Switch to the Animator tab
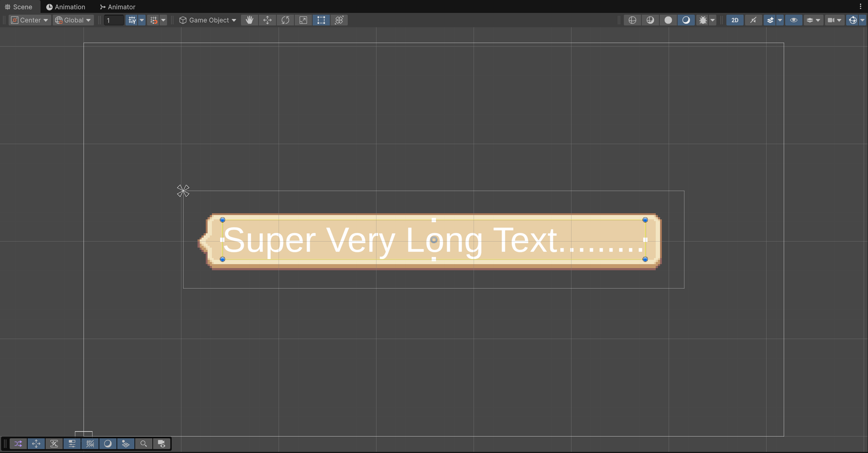Viewport: 868px width, 453px height. point(118,7)
